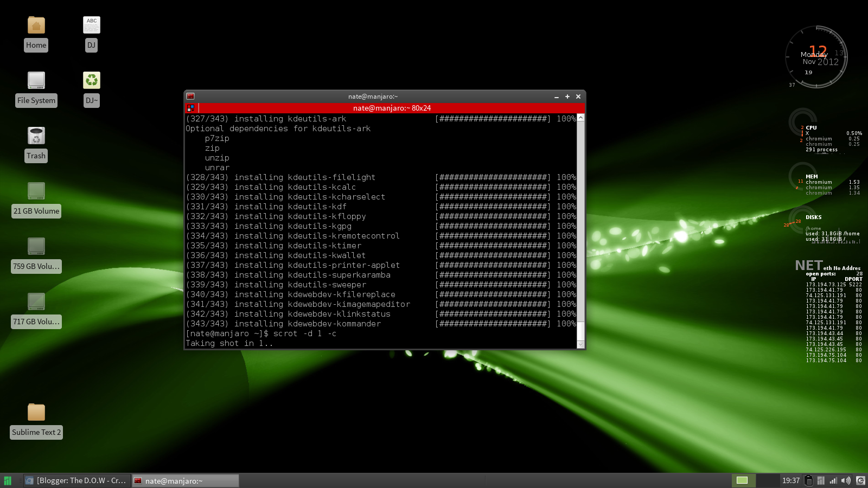
Task: Close the nate@manjaro terminal window
Action: coord(578,97)
